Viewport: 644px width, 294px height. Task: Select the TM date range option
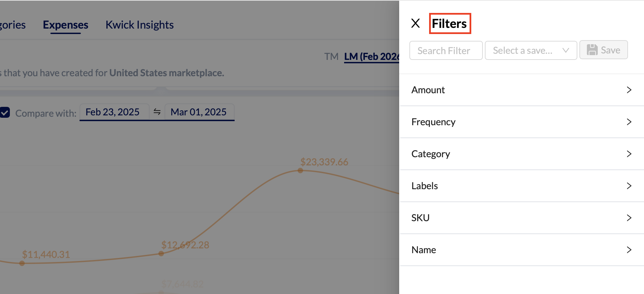(331, 56)
